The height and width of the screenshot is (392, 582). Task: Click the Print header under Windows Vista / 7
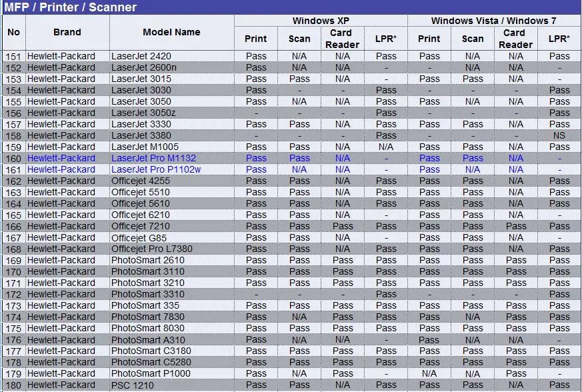[429, 39]
